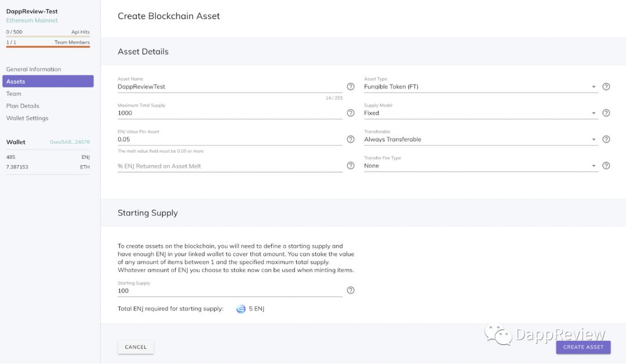The width and height of the screenshot is (626, 364).
Task: Click the wallet address link
Action: tap(70, 142)
